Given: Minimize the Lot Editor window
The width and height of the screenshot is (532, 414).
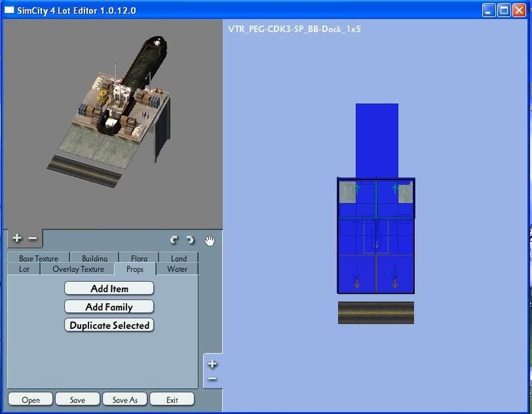Looking at the screenshot, I should 489,11.
